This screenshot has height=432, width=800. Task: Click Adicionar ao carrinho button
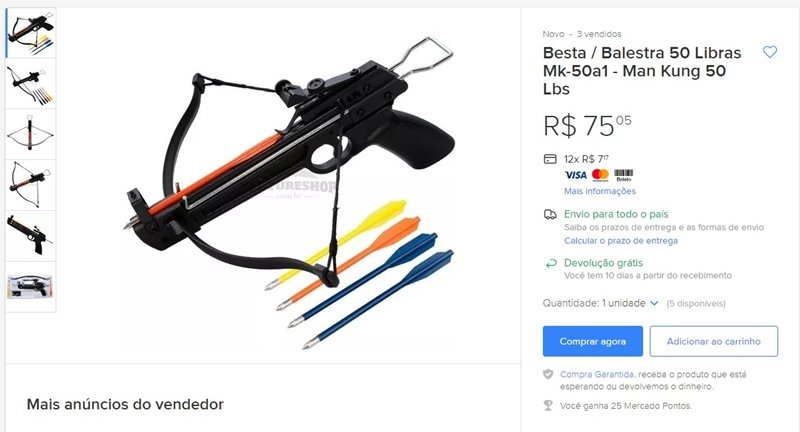point(714,341)
